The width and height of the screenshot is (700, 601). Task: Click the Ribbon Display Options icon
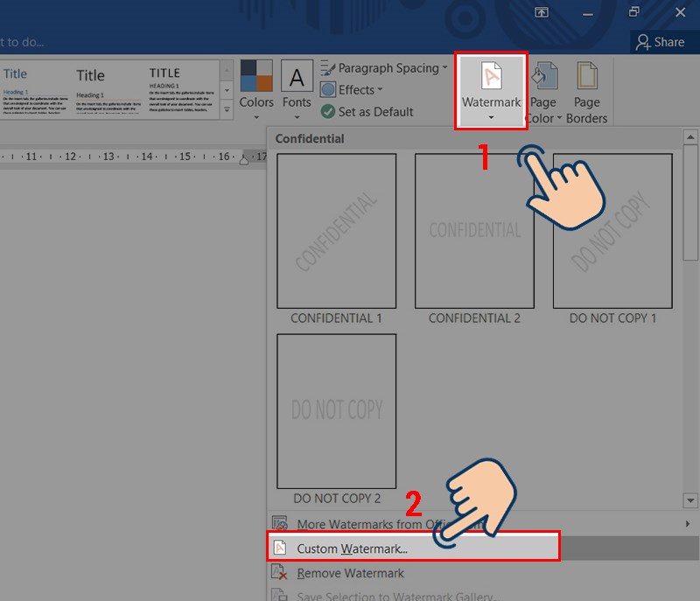click(x=542, y=12)
